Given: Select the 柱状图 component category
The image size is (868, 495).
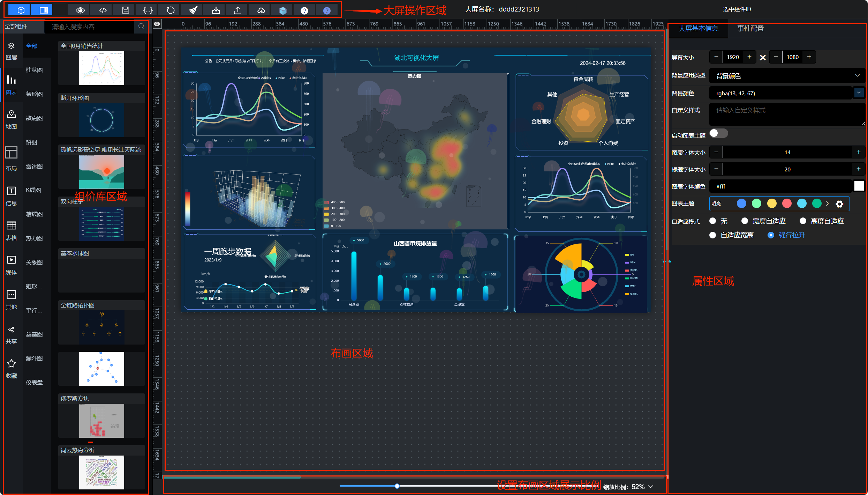Looking at the screenshot, I should click(x=34, y=70).
